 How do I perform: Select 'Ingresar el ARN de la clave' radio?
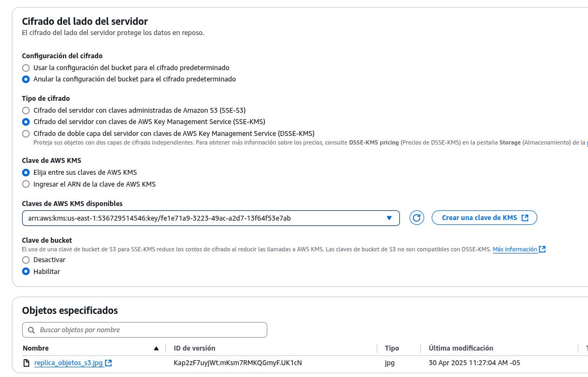click(x=26, y=184)
